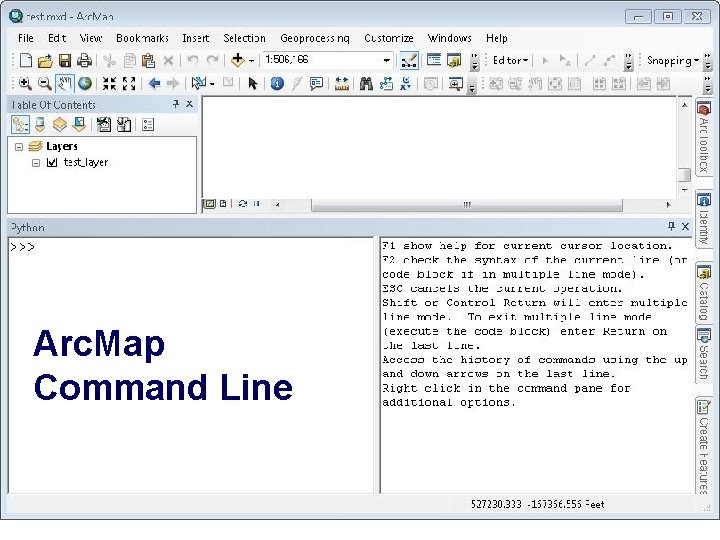The height and width of the screenshot is (540, 720).
Task: Select the Zoom Out tool
Action: point(45,84)
